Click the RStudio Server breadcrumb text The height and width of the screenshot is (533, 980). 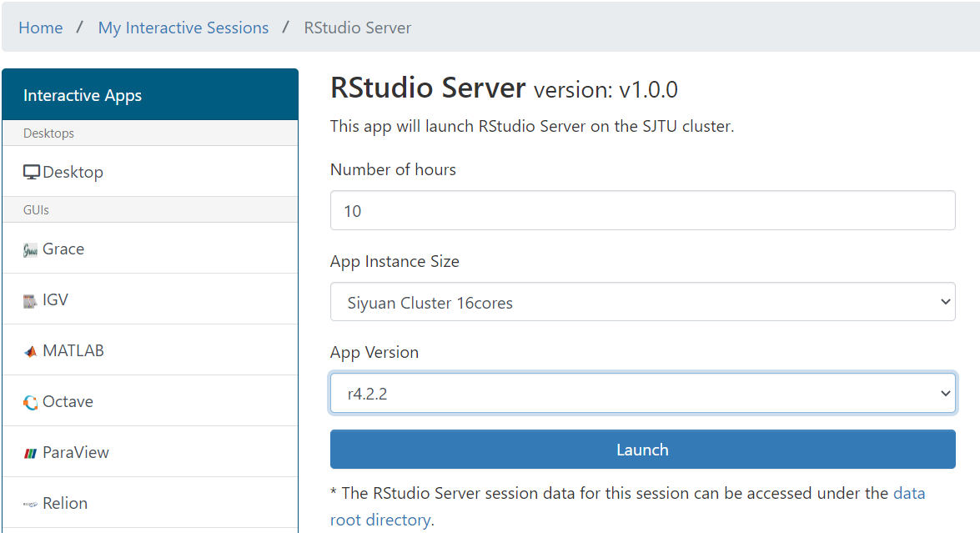358,28
